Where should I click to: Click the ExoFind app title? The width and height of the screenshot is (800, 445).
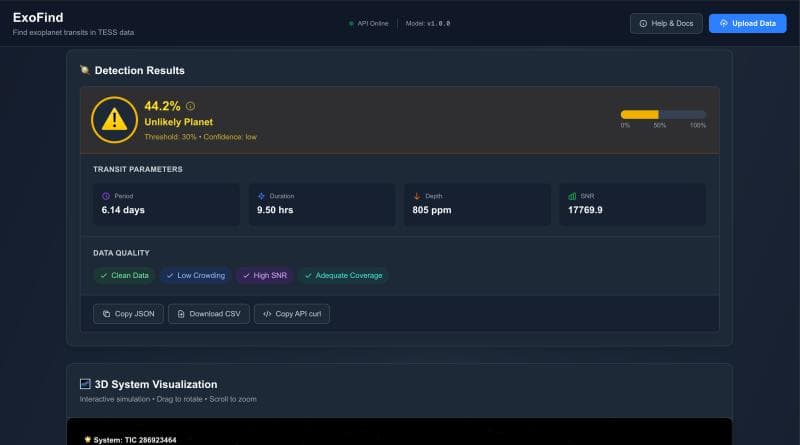point(38,17)
